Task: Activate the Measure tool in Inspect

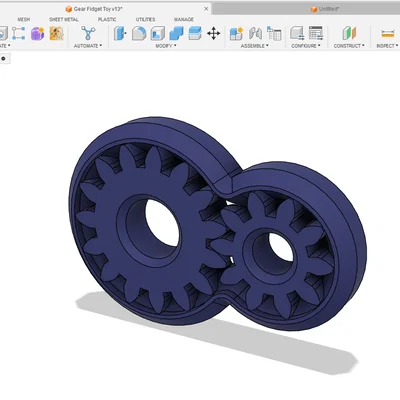Action: pos(388,33)
